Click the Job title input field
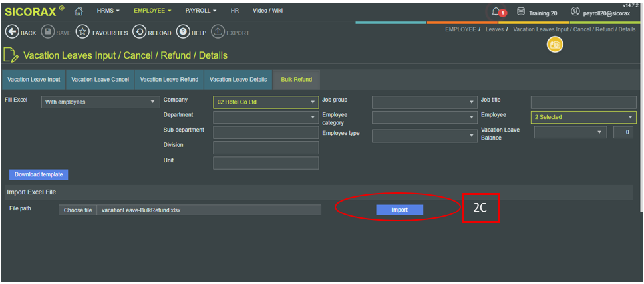This screenshot has height=284, width=644. [583, 102]
